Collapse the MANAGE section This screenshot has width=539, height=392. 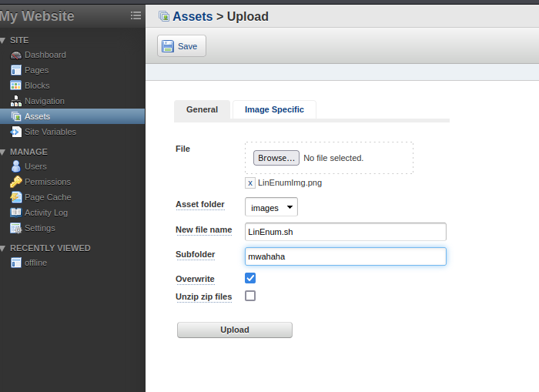(3, 152)
